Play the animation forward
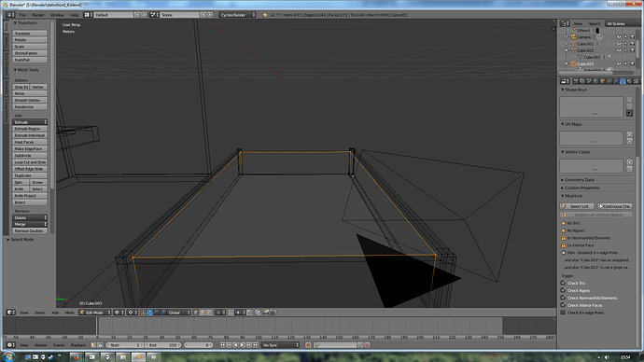The width and height of the screenshot is (644, 362). tap(243, 345)
